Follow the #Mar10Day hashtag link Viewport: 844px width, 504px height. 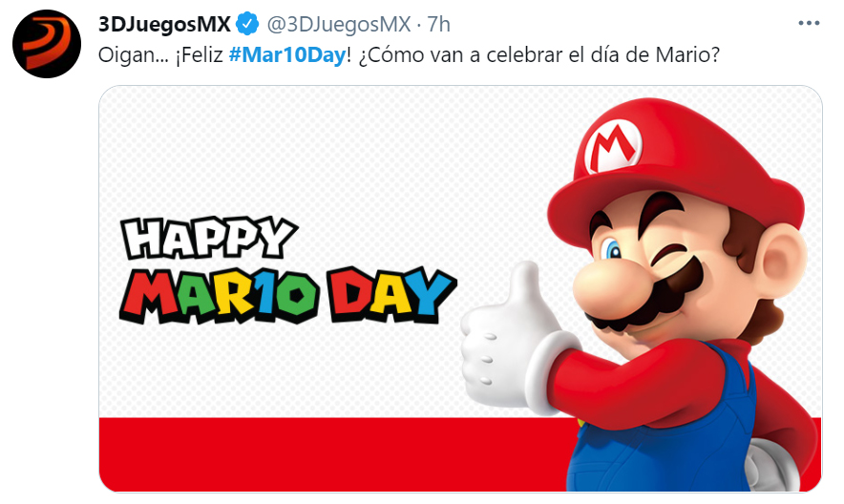[286, 54]
